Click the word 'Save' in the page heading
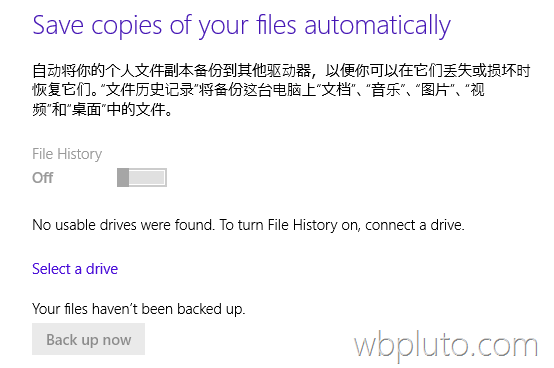The height and width of the screenshot is (368, 554). 58,25
